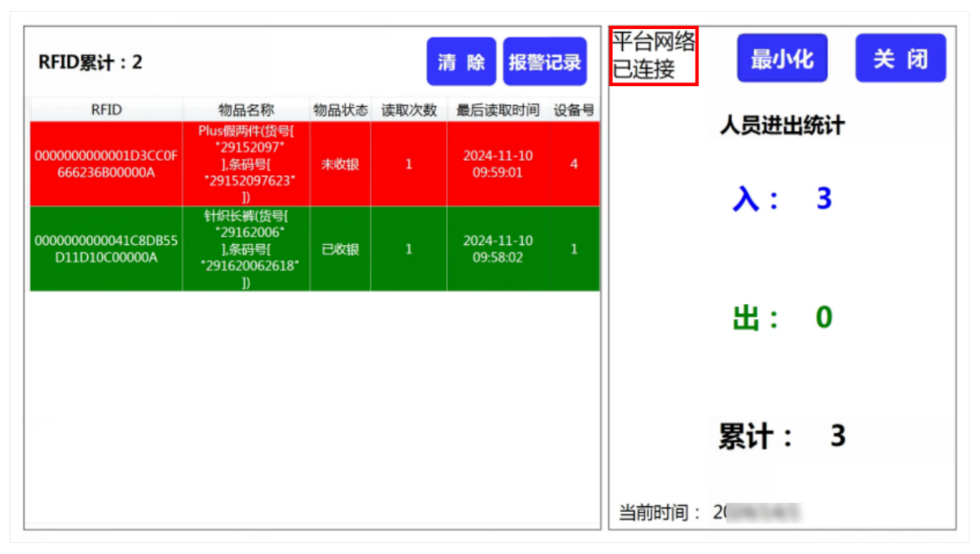
Task: Click the 最后读取时间 column header
Action: [x=497, y=110]
